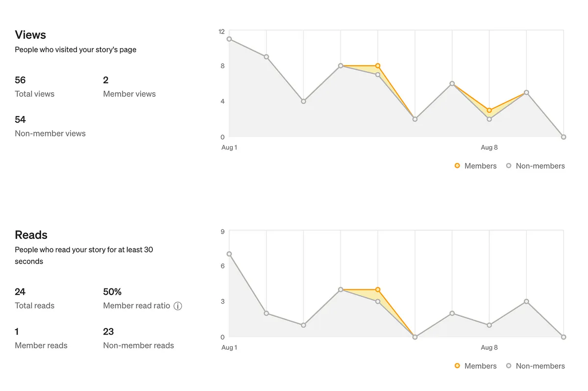Click the orange member point at 4 reads
The image size is (588, 391).
(378, 289)
